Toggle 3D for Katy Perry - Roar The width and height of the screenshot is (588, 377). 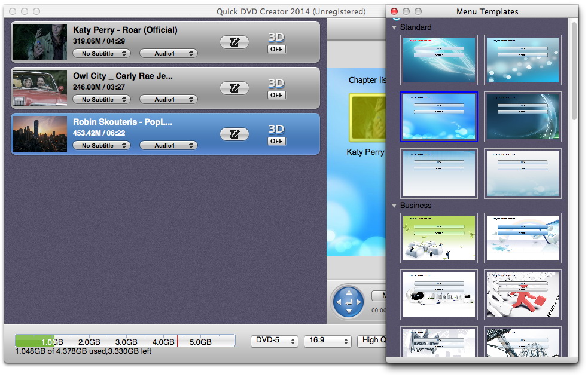pyautogui.click(x=276, y=49)
